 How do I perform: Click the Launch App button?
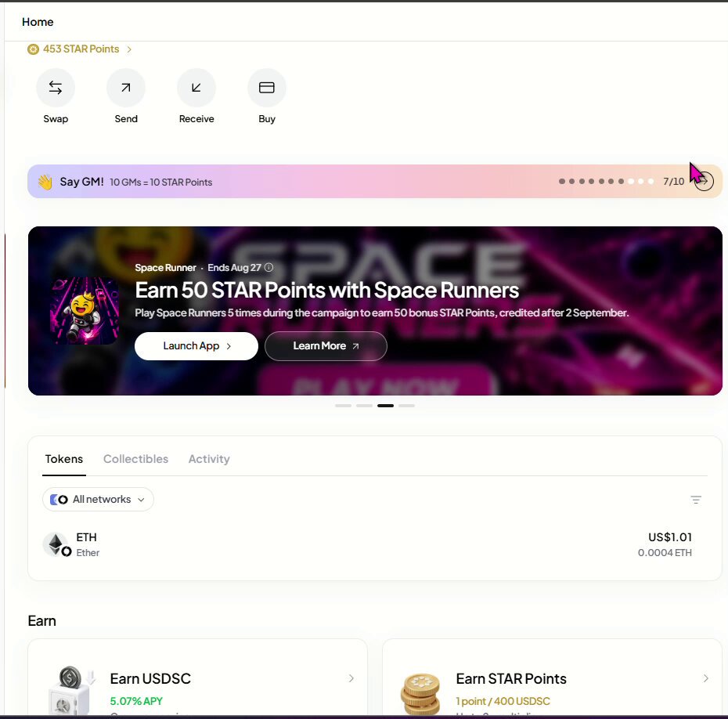[196, 346]
